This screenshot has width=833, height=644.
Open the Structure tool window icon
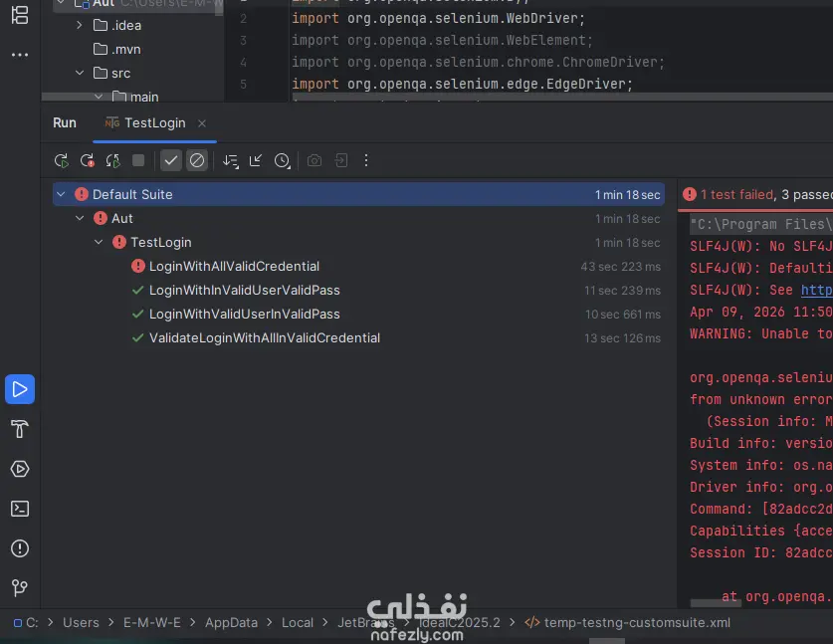pos(20,15)
